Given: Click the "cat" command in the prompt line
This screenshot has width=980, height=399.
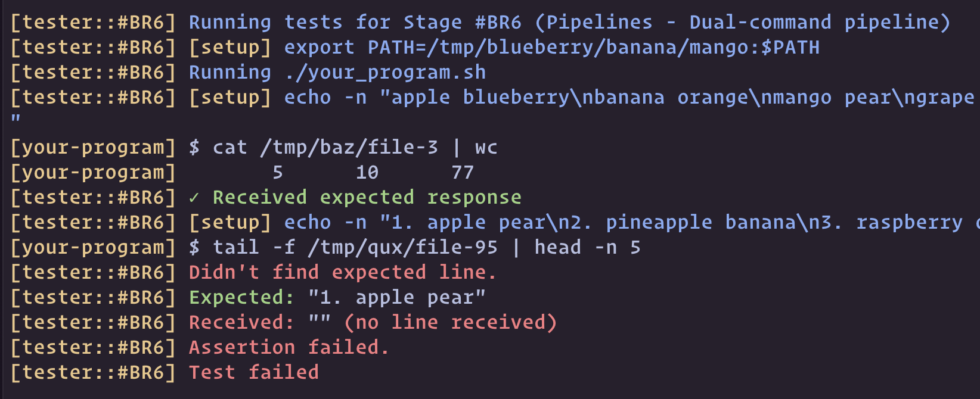Looking at the screenshot, I should coord(230,147).
